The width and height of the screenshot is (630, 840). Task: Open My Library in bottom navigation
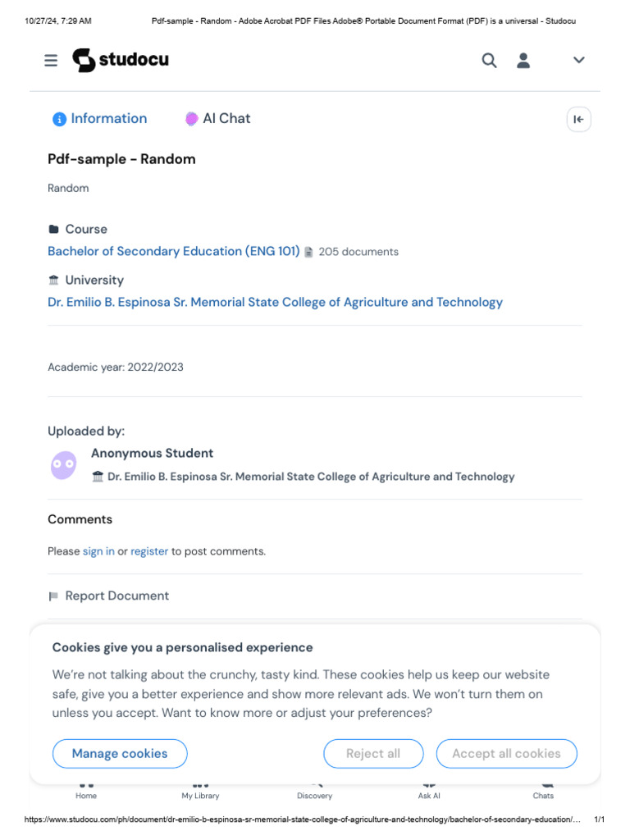coord(200,792)
